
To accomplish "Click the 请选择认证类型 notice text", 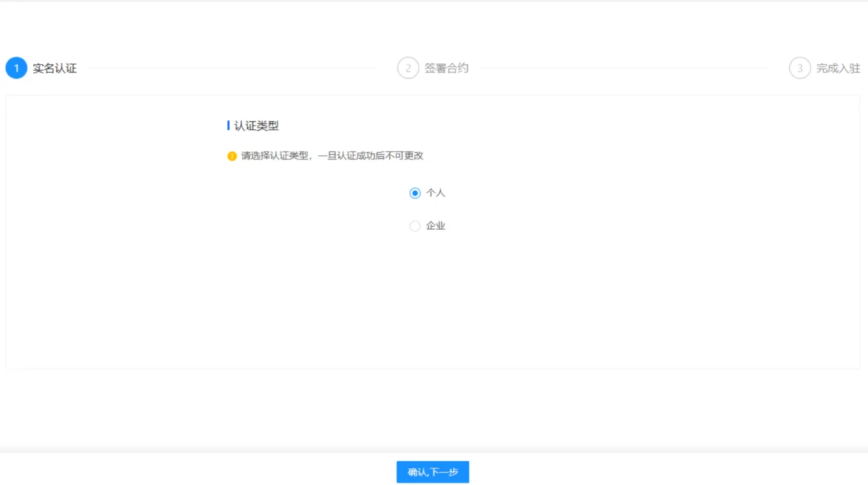I will [x=332, y=156].
